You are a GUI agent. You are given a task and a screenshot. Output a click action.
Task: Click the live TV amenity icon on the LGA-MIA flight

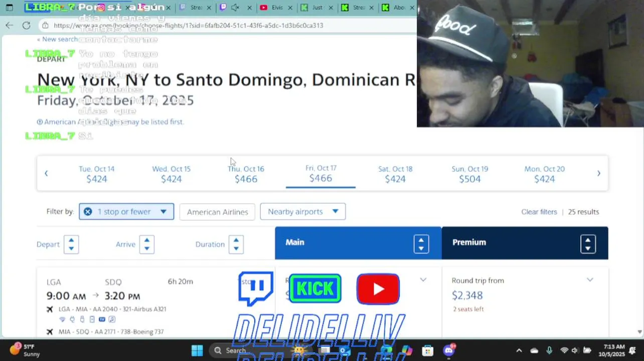click(x=102, y=319)
